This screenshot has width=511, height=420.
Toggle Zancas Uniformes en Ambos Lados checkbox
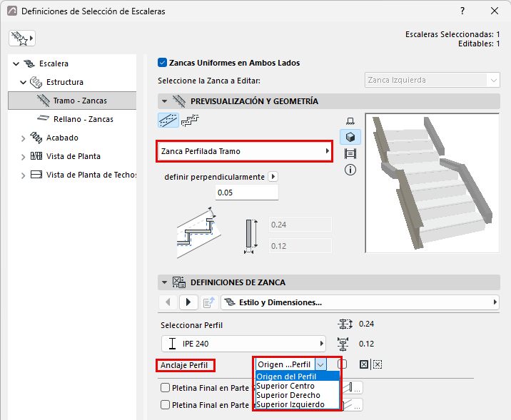coord(162,63)
